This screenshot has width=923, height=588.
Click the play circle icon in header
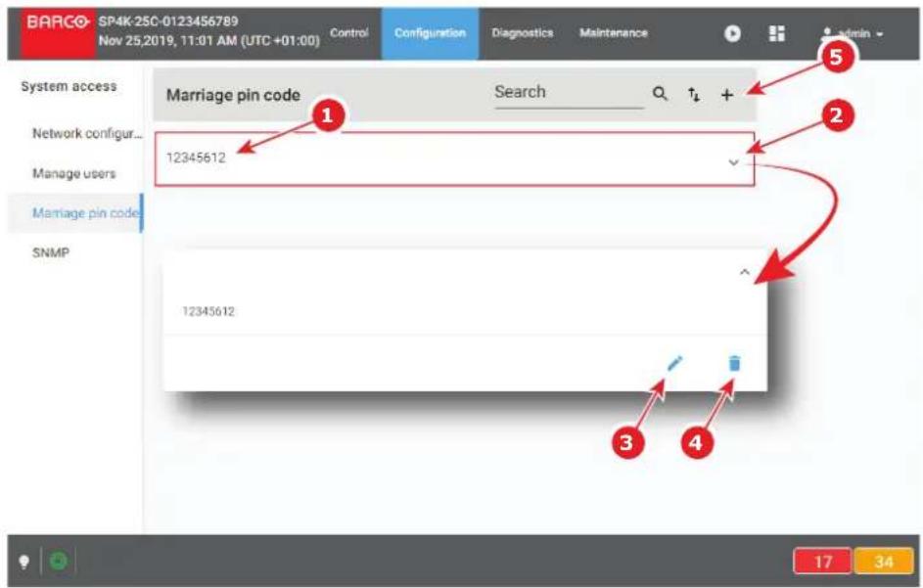pyautogui.click(x=732, y=33)
